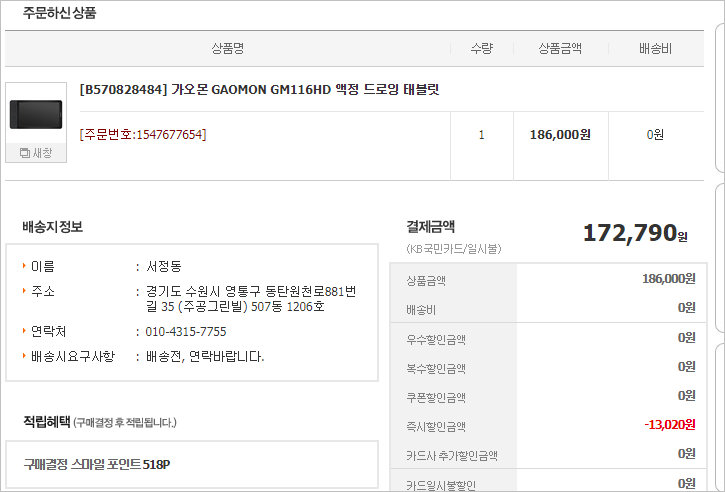Click the 186,000원 product price cell
Image resolution: width=725 pixels, height=492 pixels.
tap(560, 135)
